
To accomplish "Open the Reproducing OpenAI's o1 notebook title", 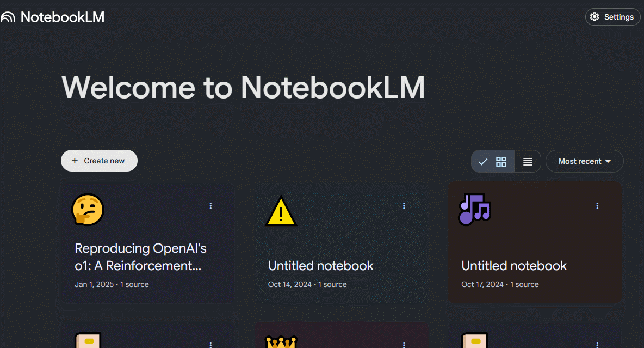I will (x=140, y=257).
